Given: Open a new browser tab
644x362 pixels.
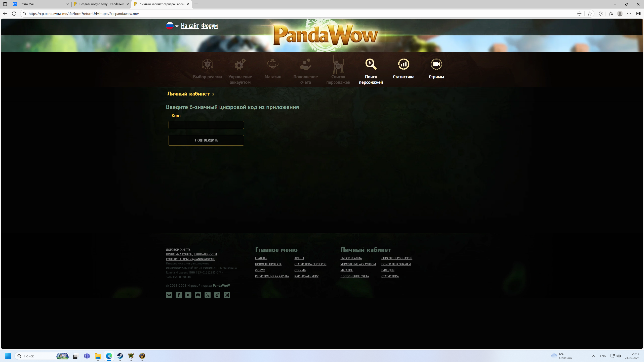Looking at the screenshot, I should tap(196, 4).
